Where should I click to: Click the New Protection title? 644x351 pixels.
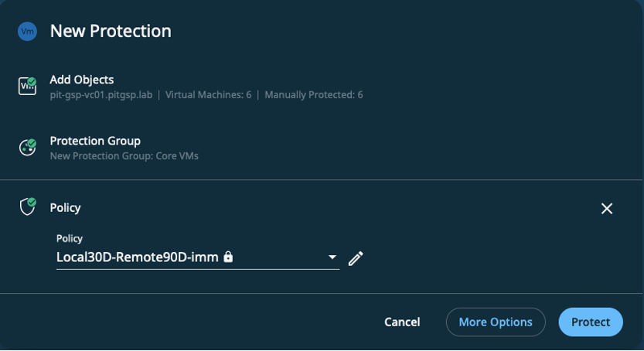111,31
